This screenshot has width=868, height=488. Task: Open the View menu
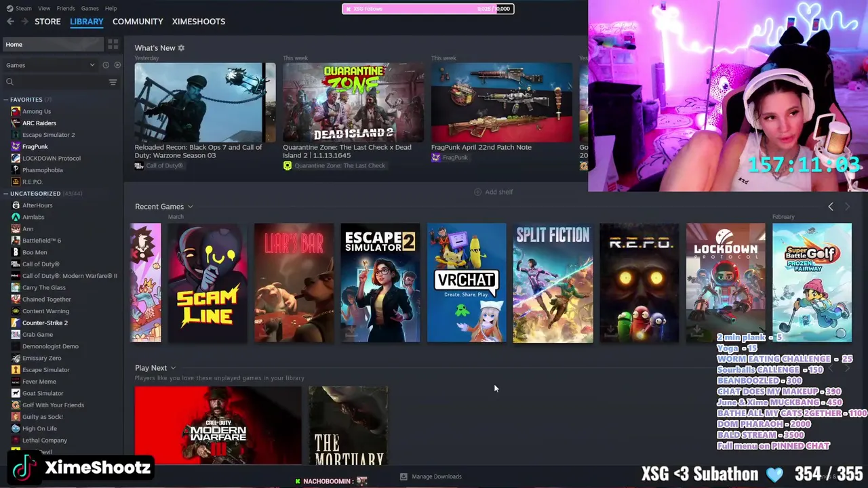44,8
